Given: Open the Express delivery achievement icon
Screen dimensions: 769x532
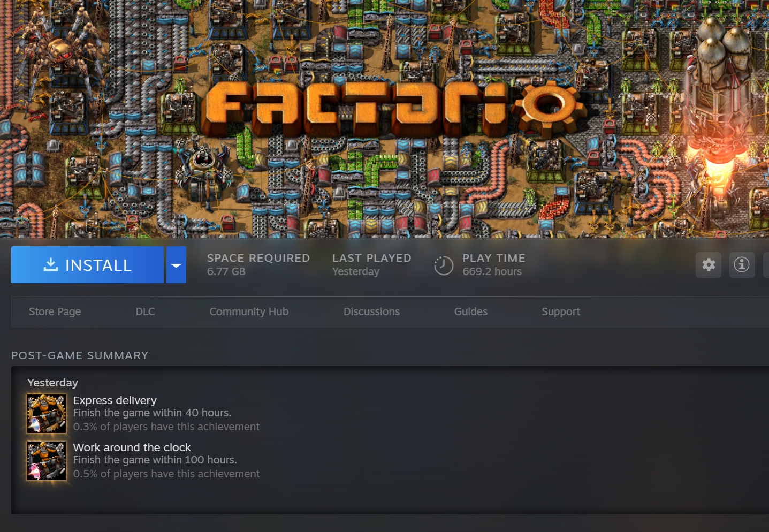Looking at the screenshot, I should coord(47,414).
